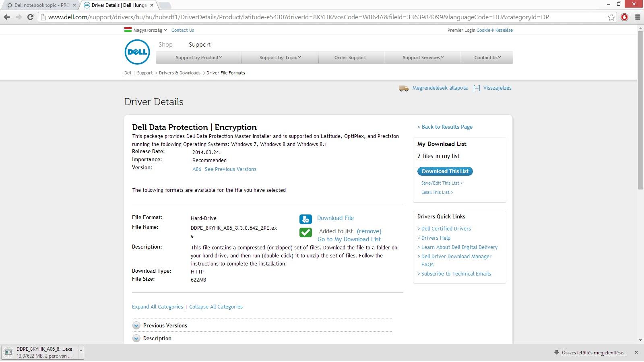Click the blue Download File icon
644x362 pixels.
coord(305,219)
